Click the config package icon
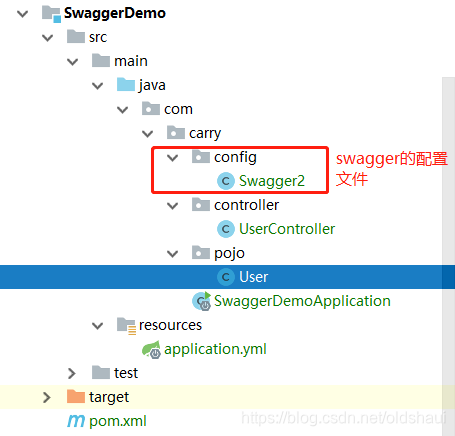 pos(201,157)
